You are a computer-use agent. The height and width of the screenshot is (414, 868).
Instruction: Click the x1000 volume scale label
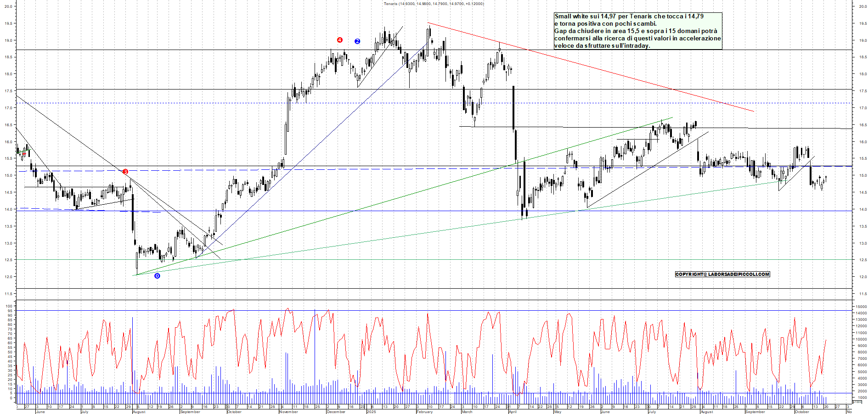pos(857,402)
